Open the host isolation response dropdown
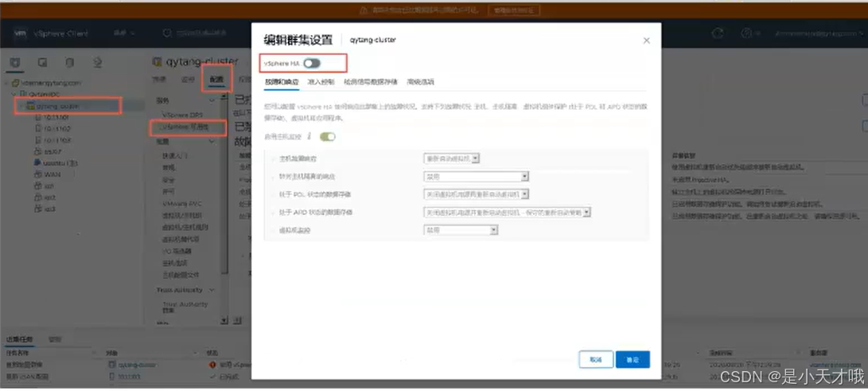 click(x=476, y=177)
